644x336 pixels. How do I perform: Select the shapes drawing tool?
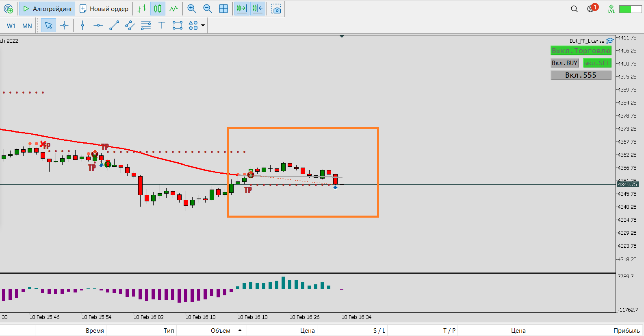(x=178, y=26)
